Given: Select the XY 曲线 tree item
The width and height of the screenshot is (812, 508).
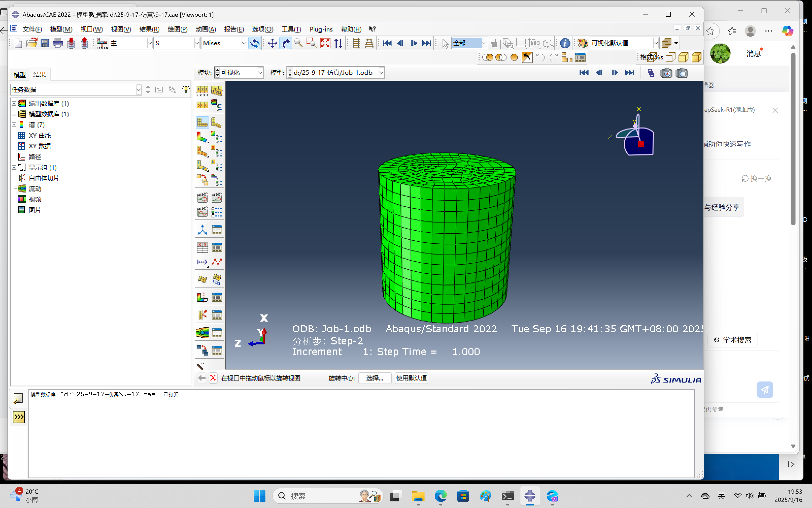Looking at the screenshot, I should (40, 135).
